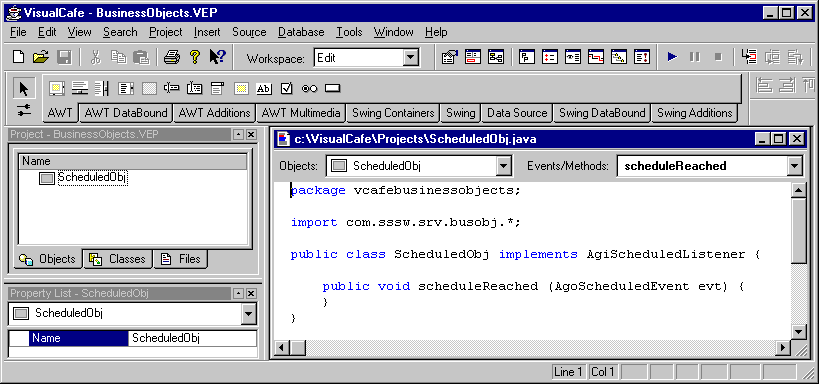Cut selection with the scissors icon

(x=96, y=57)
